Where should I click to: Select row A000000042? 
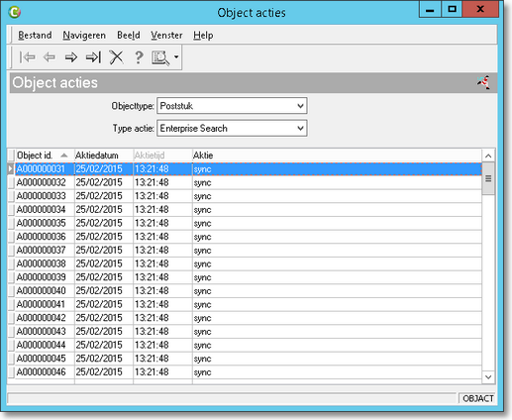click(x=249, y=318)
